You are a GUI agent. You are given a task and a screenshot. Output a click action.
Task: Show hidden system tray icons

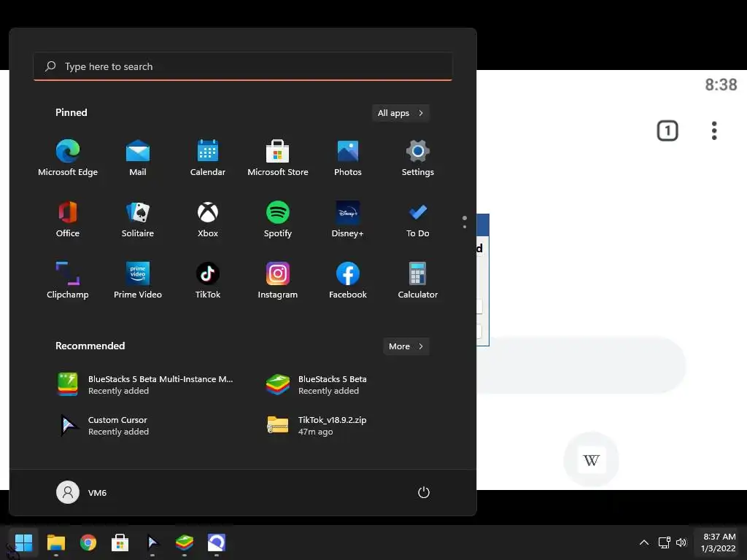644,542
